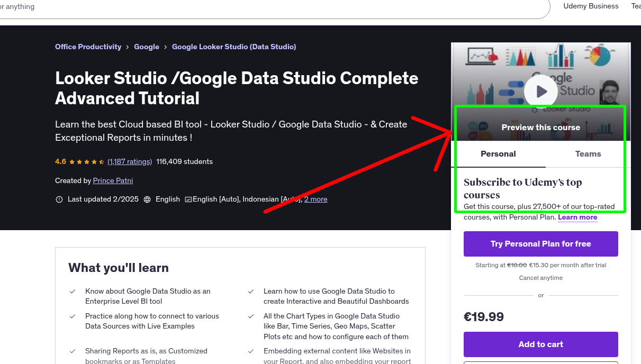
Task: Switch to the Teams tab
Action: (588, 154)
